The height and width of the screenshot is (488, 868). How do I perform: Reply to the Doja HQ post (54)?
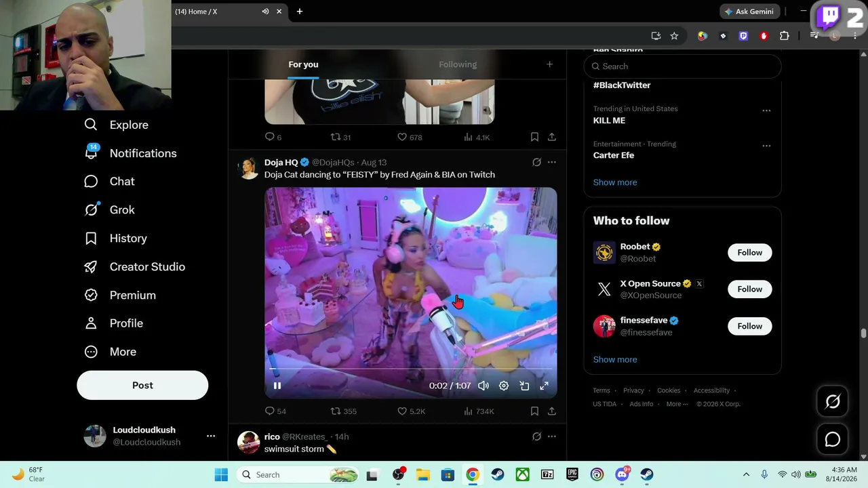coord(275,411)
